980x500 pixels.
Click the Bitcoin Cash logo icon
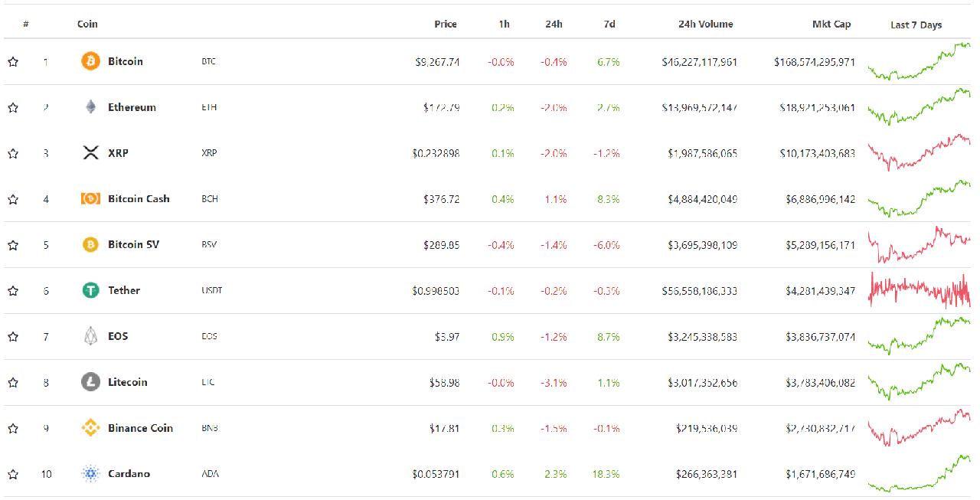click(x=90, y=199)
